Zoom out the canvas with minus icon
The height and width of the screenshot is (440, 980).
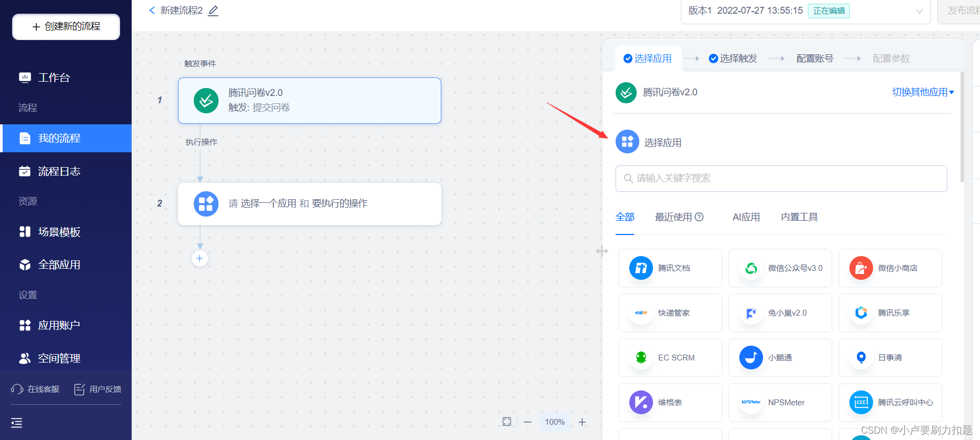528,422
